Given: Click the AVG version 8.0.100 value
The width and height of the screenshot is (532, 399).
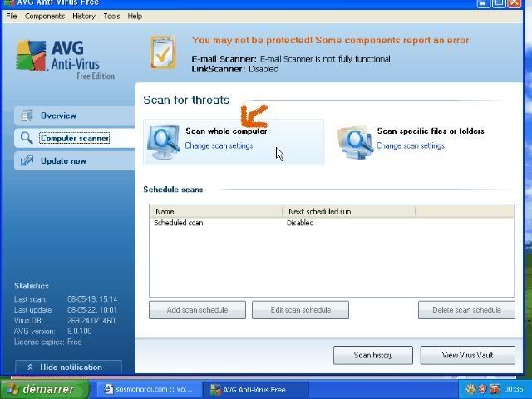Looking at the screenshot, I should pyautogui.click(x=80, y=331).
